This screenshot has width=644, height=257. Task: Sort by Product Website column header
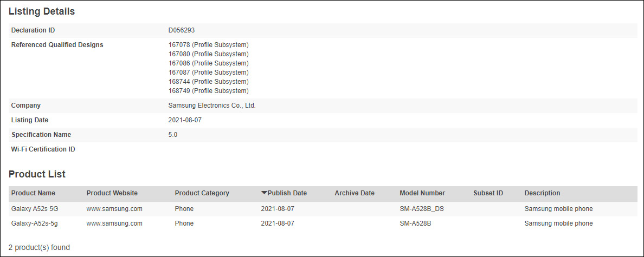click(x=112, y=193)
